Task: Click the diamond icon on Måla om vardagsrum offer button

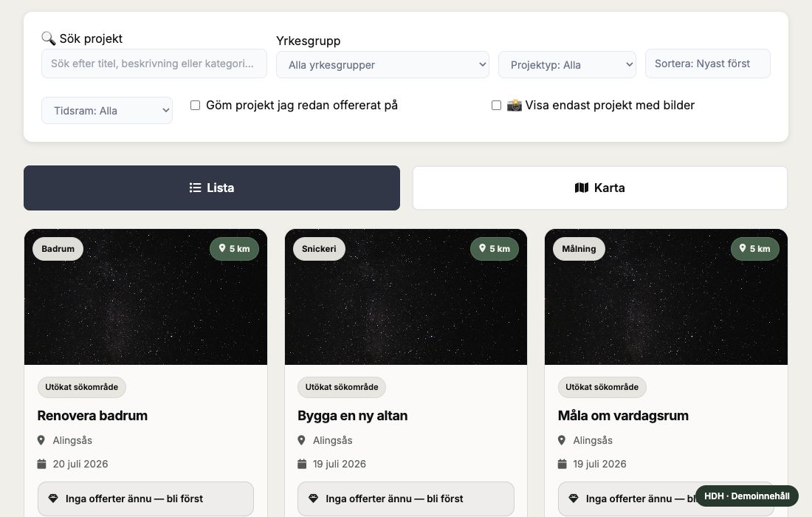Action: pyautogui.click(x=574, y=499)
